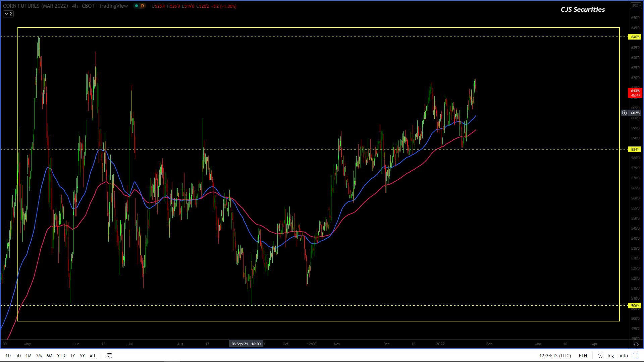Show All time range data

point(92,356)
